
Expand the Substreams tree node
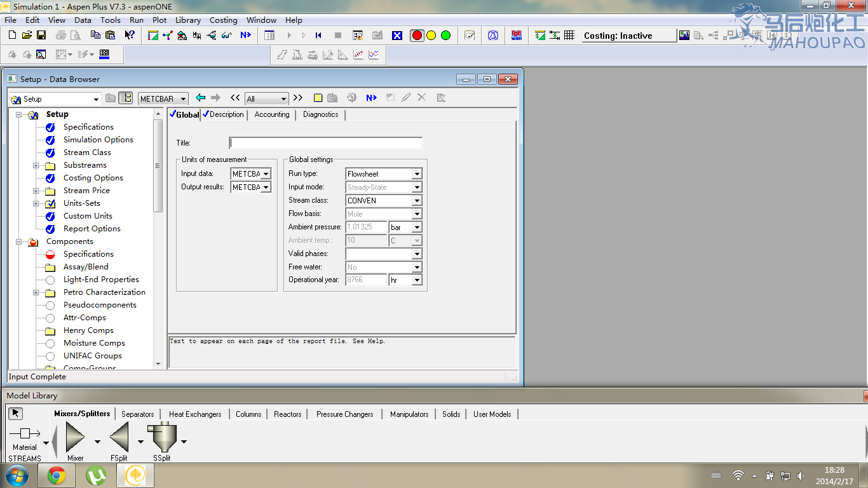click(x=36, y=165)
